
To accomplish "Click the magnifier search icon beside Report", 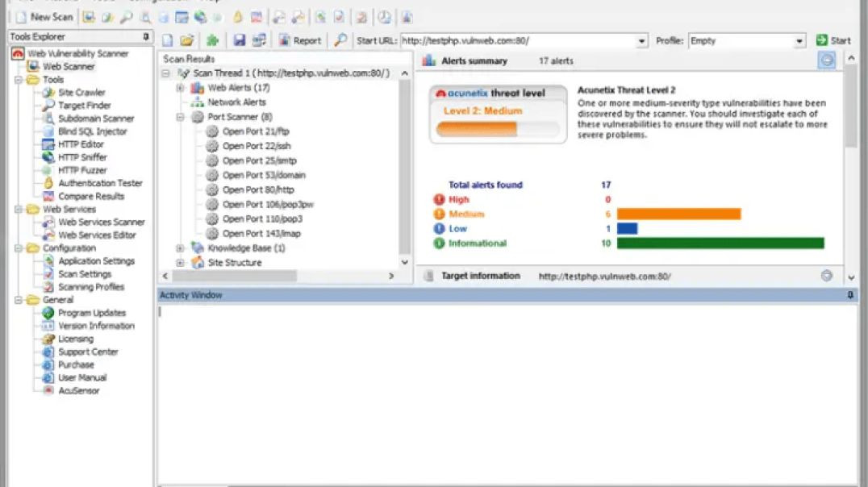I will (x=340, y=40).
